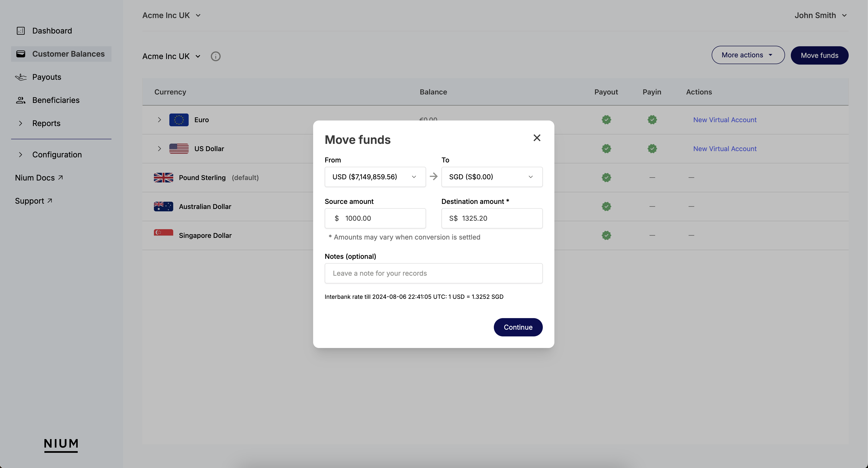
Task: Close the Move funds dialog
Action: point(537,138)
